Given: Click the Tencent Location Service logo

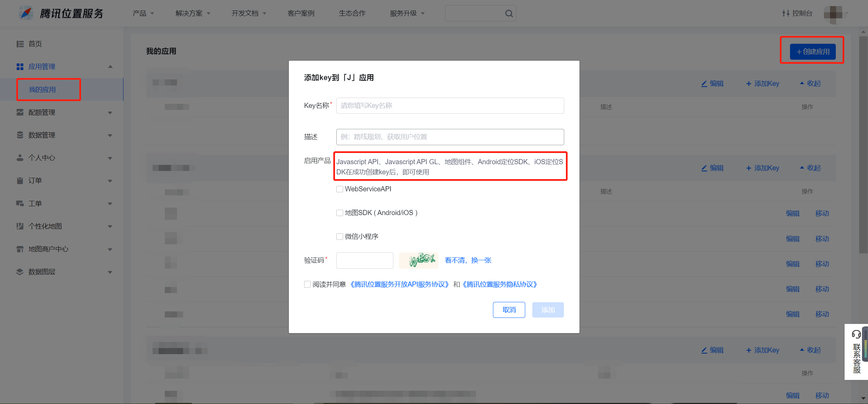Looking at the screenshot, I should coord(26,13).
